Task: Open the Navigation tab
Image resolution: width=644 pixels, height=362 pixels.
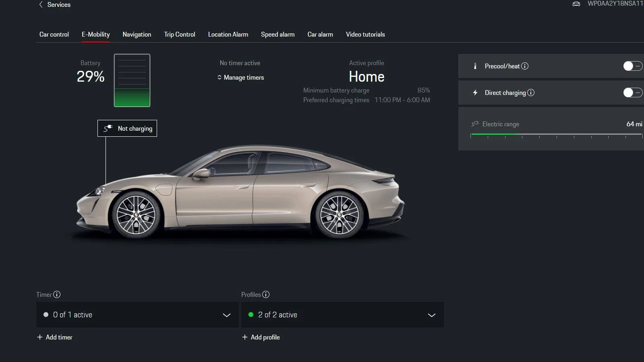Action: [x=137, y=35]
